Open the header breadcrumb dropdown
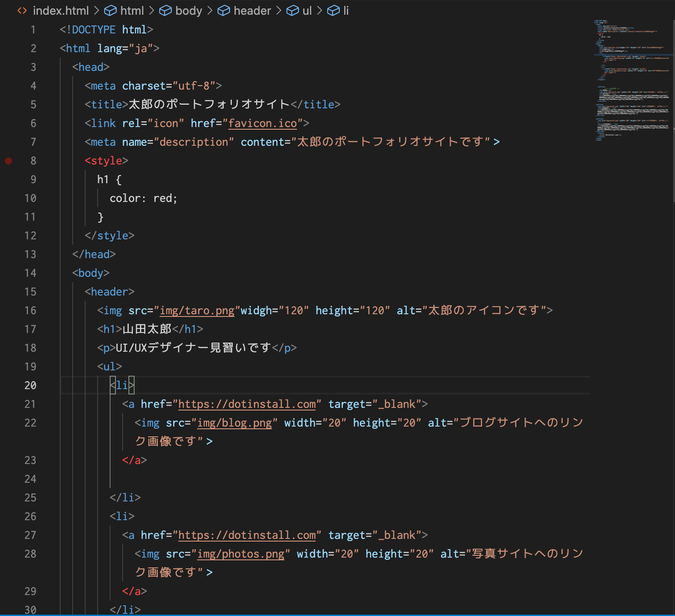The width and height of the screenshot is (675, 616). point(252,10)
